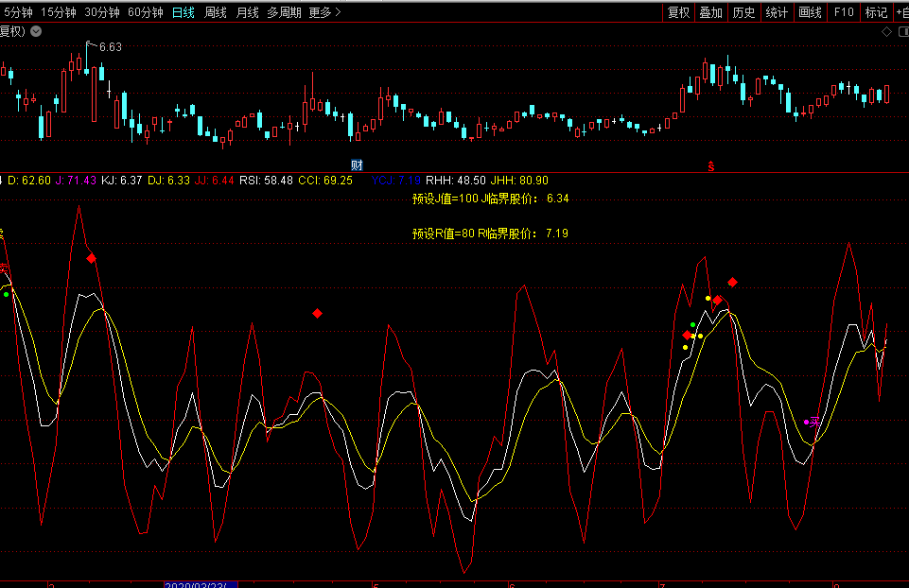Select the 周线 weekly chart tab
This screenshot has height=588, width=909.
[x=216, y=12]
